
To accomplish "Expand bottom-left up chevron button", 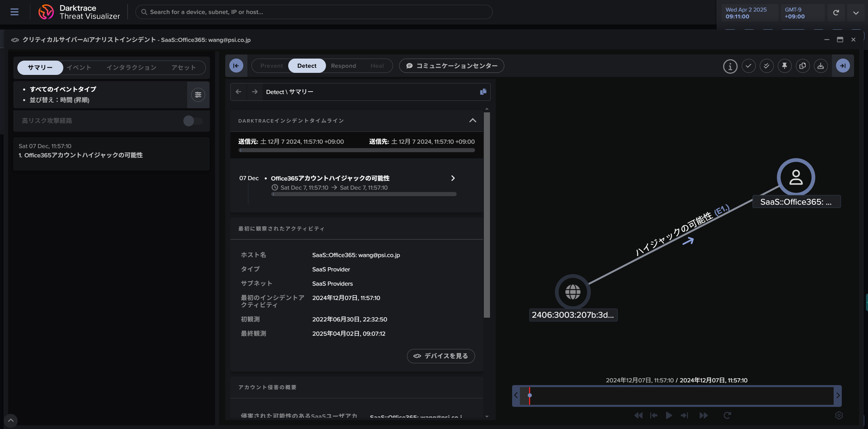I will pyautogui.click(x=11, y=420).
